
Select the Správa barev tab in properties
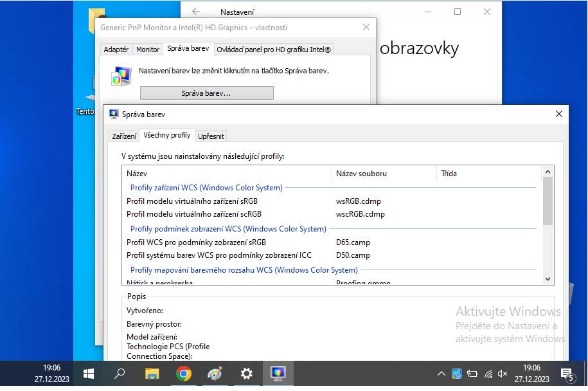188,48
